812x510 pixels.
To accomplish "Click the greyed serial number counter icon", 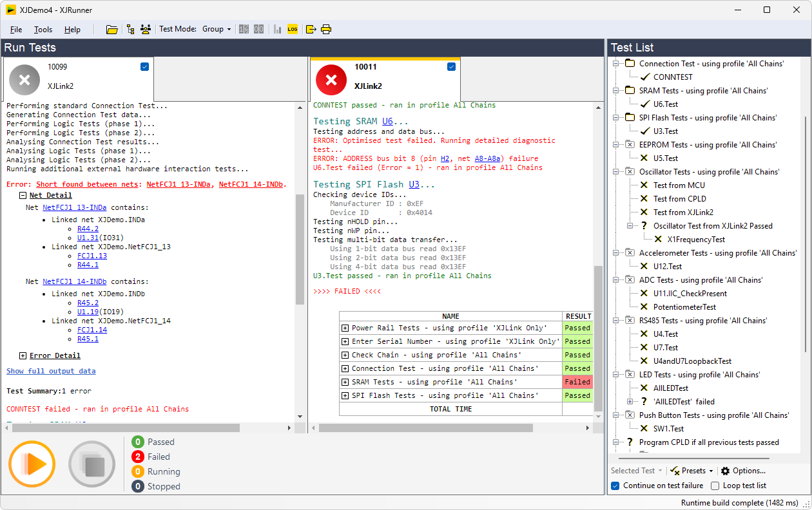I will click(x=244, y=29).
